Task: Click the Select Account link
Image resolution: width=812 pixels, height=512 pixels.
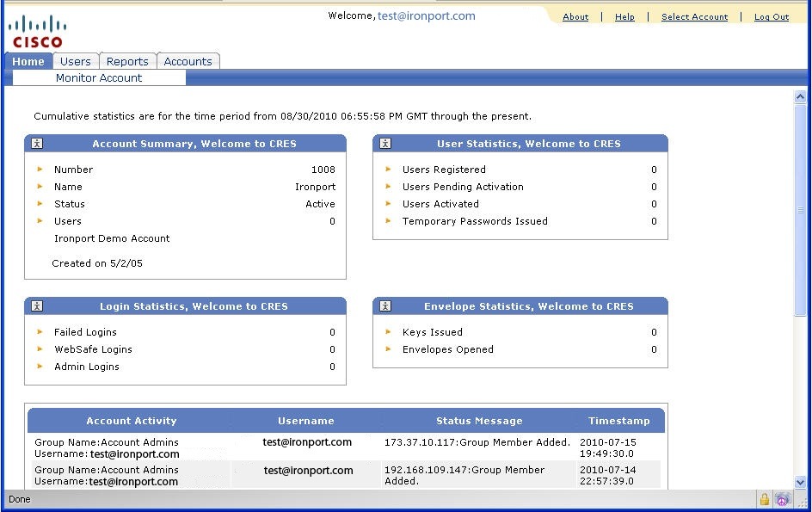Action: click(x=694, y=16)
